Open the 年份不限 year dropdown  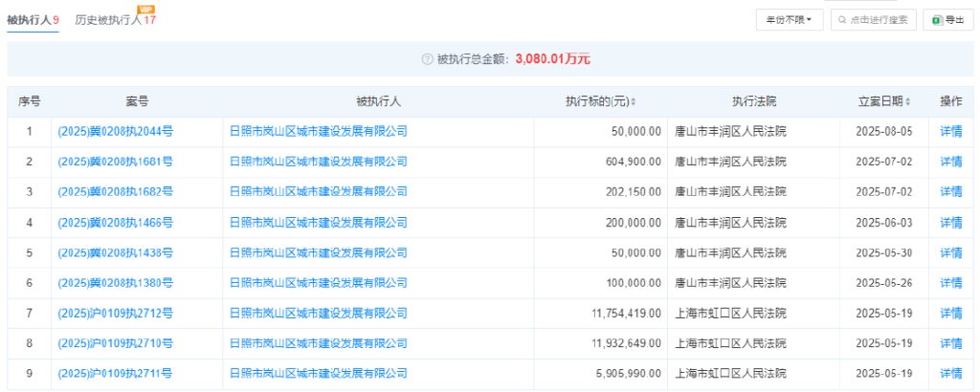coord(790,20)
